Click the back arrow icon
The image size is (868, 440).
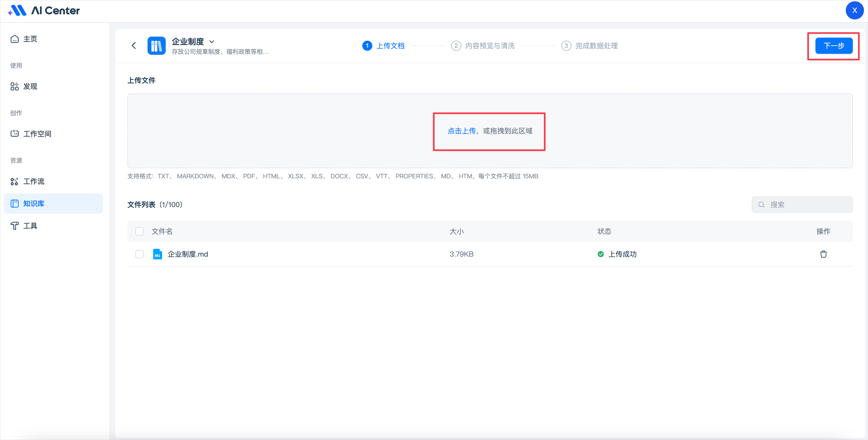point(134,45)
